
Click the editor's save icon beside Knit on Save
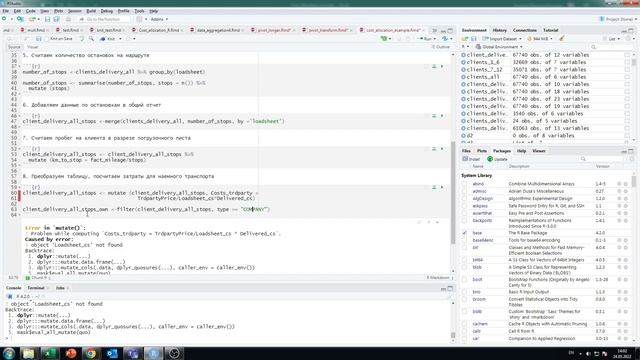(x=39, y=39)
